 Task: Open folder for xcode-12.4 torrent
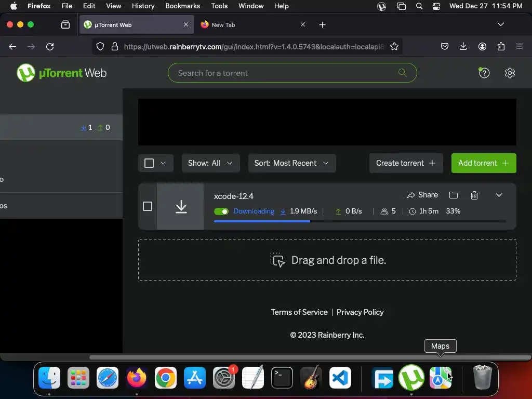(453, 195)
